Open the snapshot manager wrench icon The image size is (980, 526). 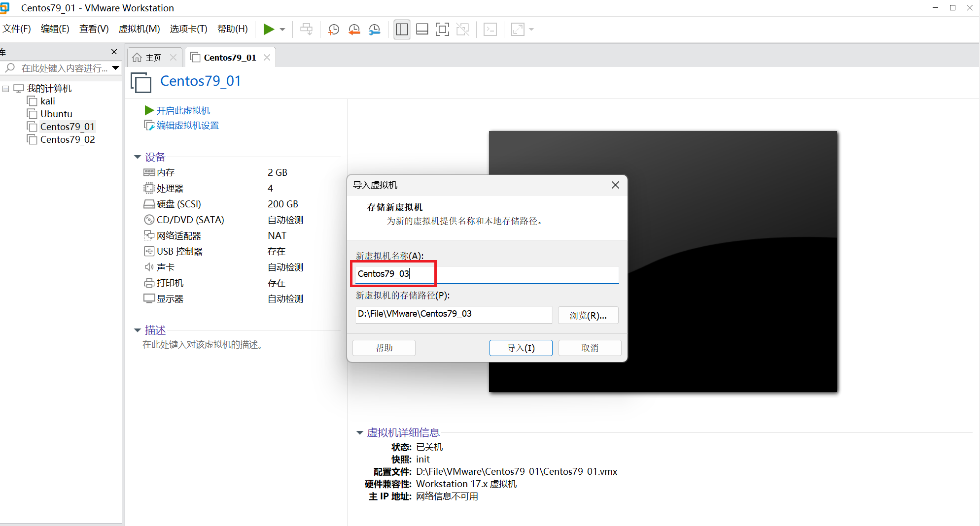[375, 30]
